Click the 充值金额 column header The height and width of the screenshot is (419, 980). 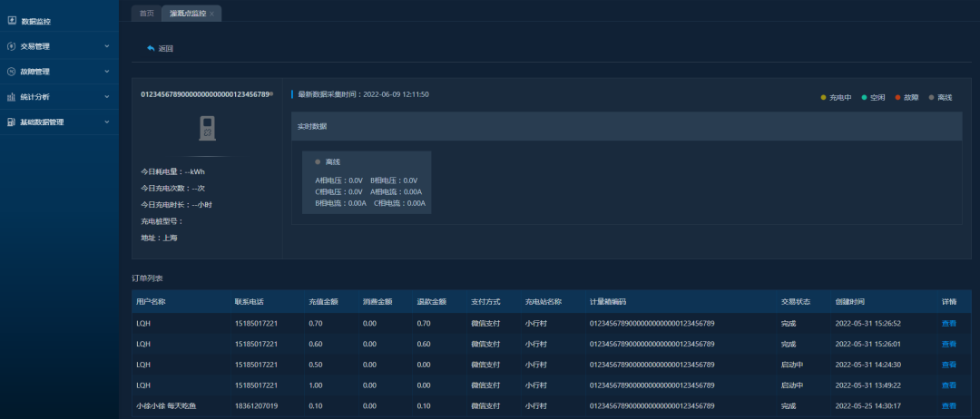[x=323, y=302]
